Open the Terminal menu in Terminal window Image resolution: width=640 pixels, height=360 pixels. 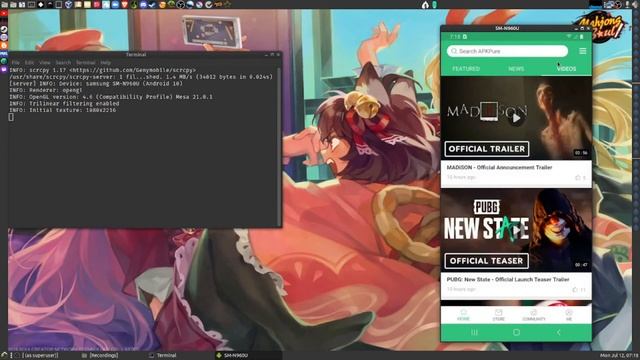[x=86, y=62]
